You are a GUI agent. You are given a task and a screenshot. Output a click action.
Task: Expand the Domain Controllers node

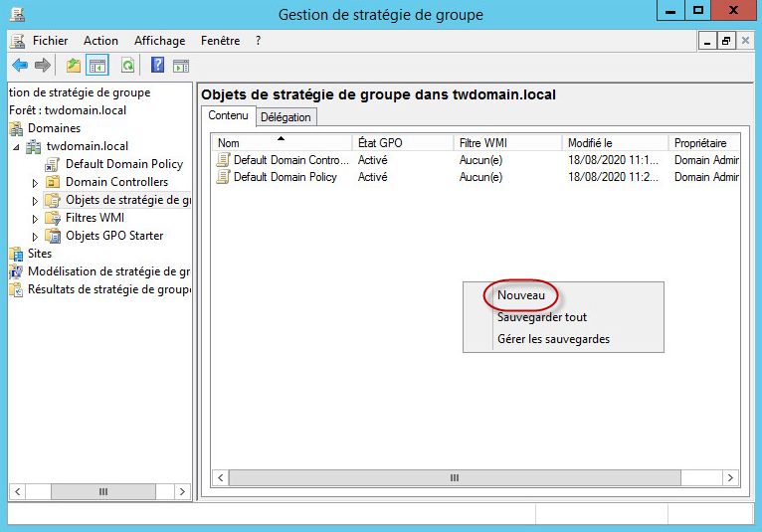(x=36, y=183)
